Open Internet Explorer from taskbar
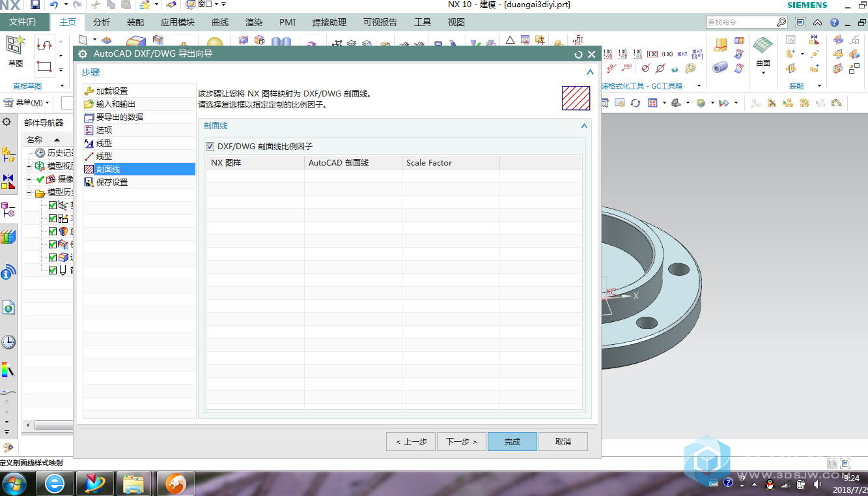Viewport: 868px width, 496px height. click(x=55, y=484)
